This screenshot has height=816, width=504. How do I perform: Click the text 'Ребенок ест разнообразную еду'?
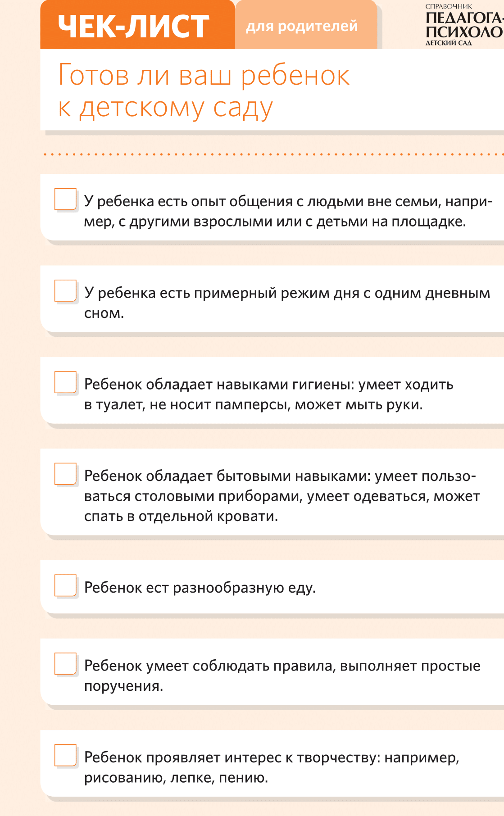coord(200,588)
